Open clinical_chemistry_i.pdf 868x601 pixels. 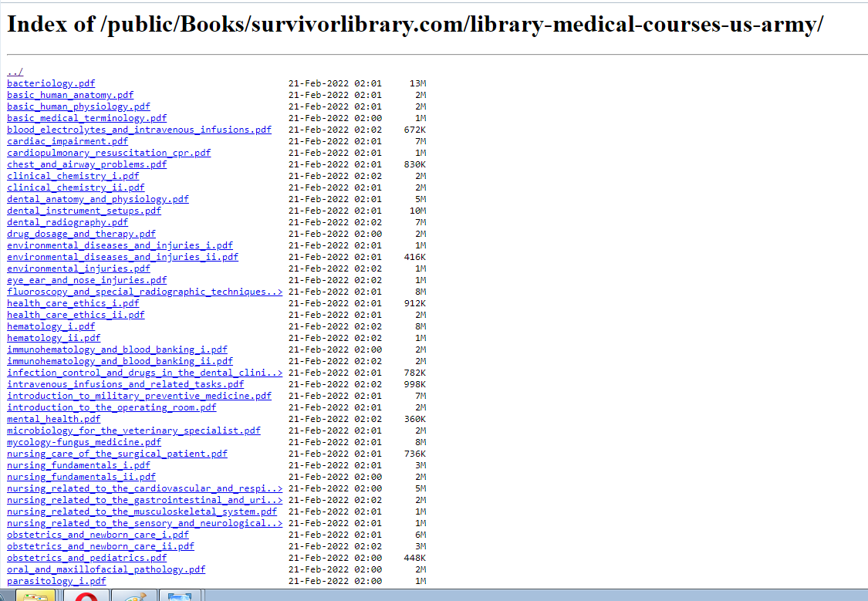tap(73, 177)
